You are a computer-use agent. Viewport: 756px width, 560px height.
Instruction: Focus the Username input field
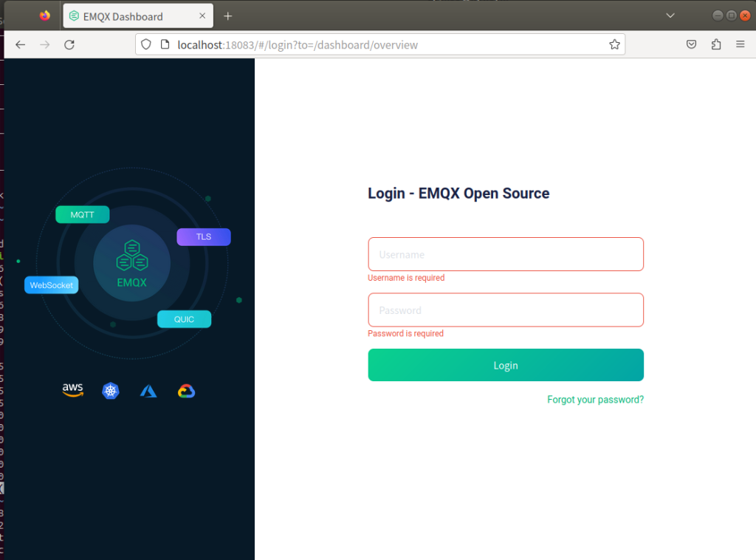506,254
